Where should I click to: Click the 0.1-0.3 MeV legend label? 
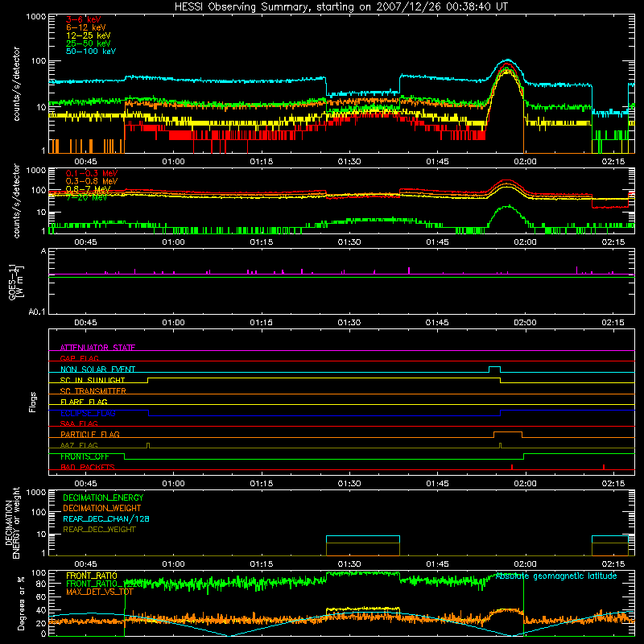pyautogui.click(x=92, y=173)
